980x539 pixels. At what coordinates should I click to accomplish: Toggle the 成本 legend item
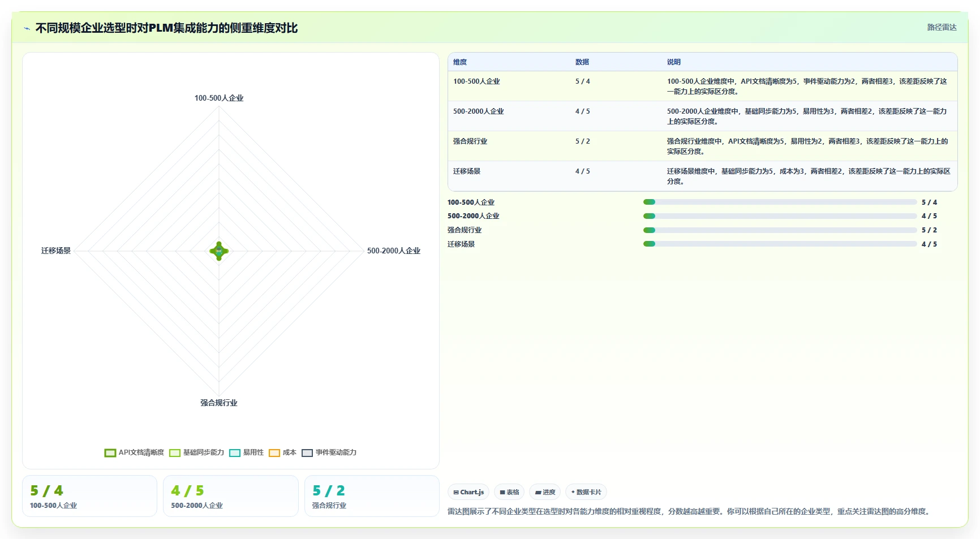(282, 452)
